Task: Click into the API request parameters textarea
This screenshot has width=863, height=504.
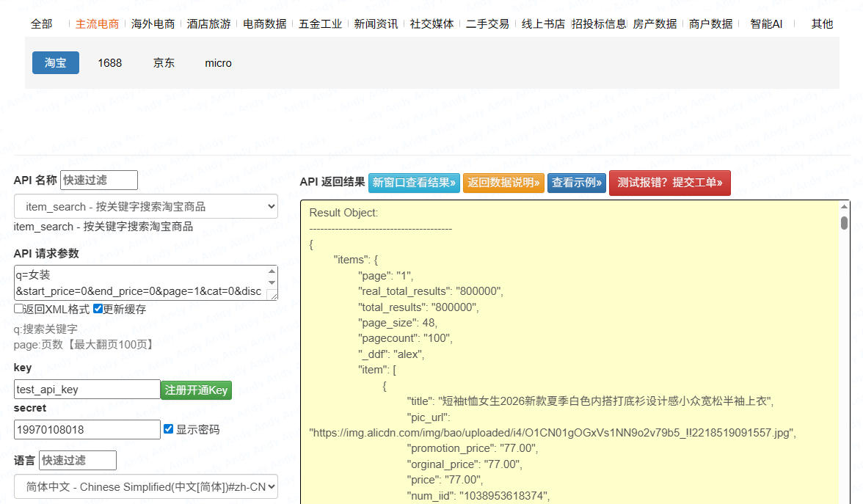Action: click(x=140, y=283)
